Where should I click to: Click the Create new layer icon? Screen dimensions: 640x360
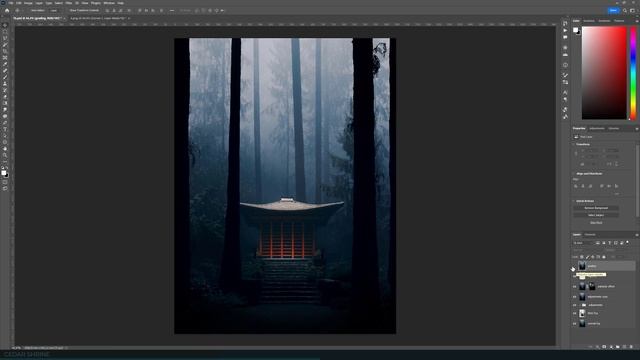click(624, 347)
